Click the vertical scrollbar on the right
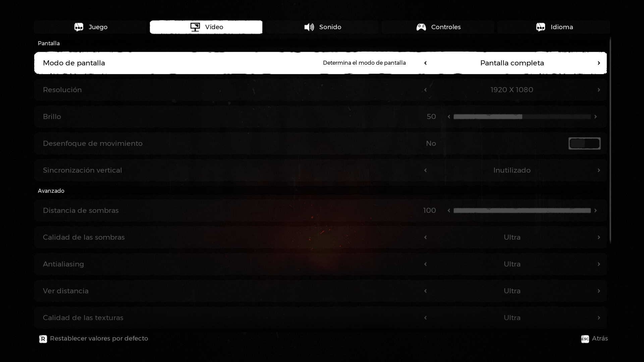The image size is (644, 362). click(610, 141)
